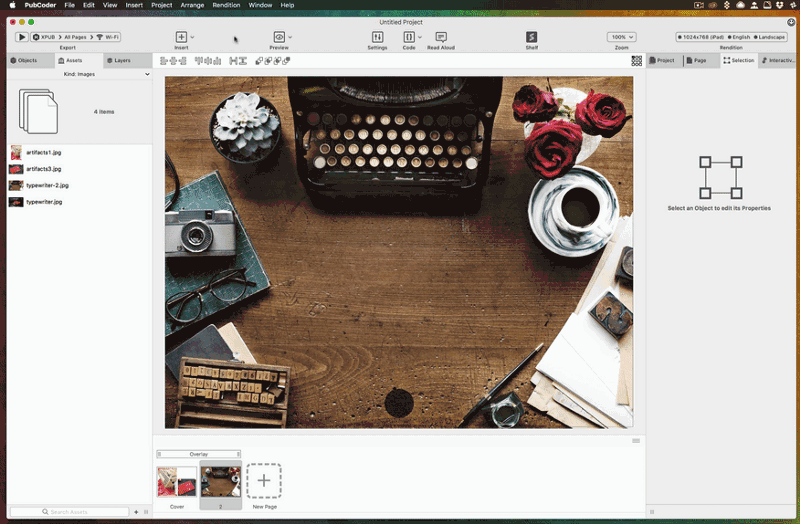Click the align vertical centers icon
800x524 pixels.
(208, 61)
